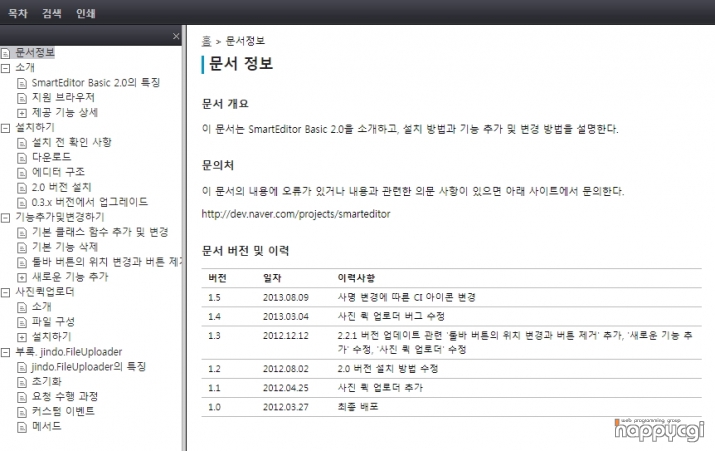
Task: Open the 지원 브라우저 page
Action: point(63,98)
